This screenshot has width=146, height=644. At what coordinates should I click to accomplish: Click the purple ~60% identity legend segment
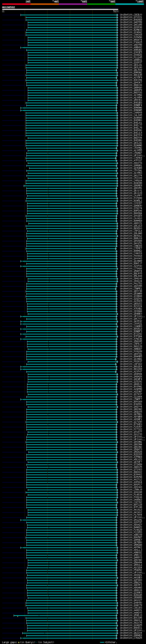coord(73,4)
